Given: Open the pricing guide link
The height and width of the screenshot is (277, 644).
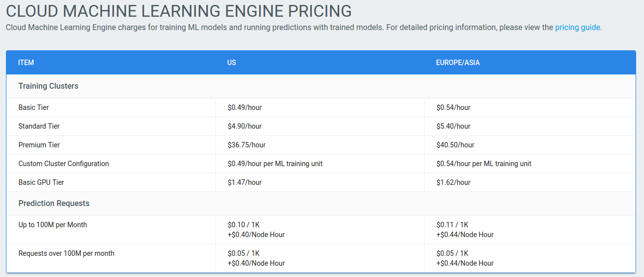Looking at the screenshot, I should tap(578, 28).
